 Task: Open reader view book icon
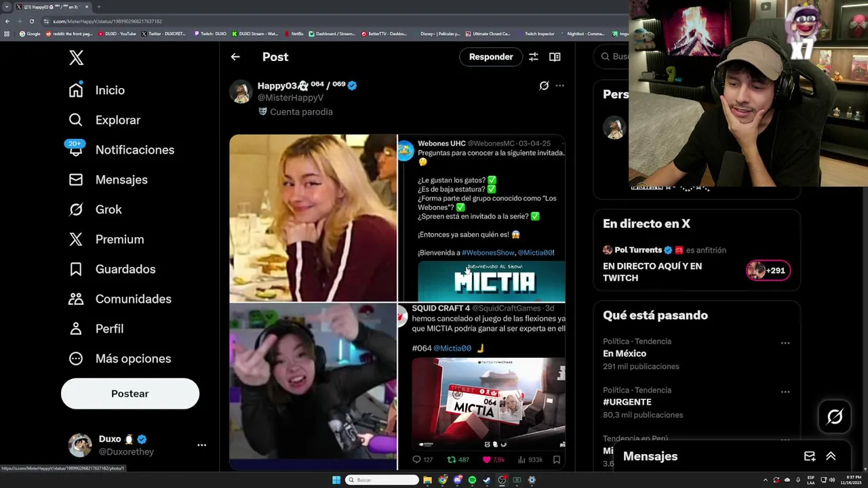pos(555,57)
